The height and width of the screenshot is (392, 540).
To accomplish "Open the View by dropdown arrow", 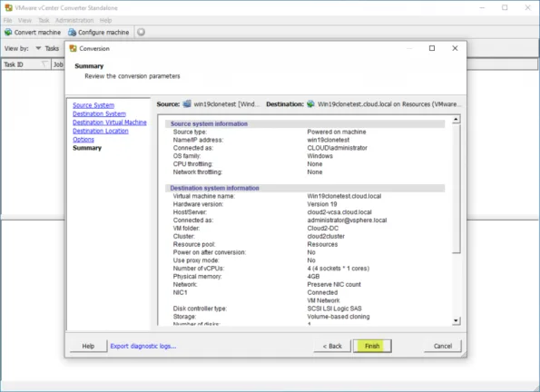I will (38, 48).
